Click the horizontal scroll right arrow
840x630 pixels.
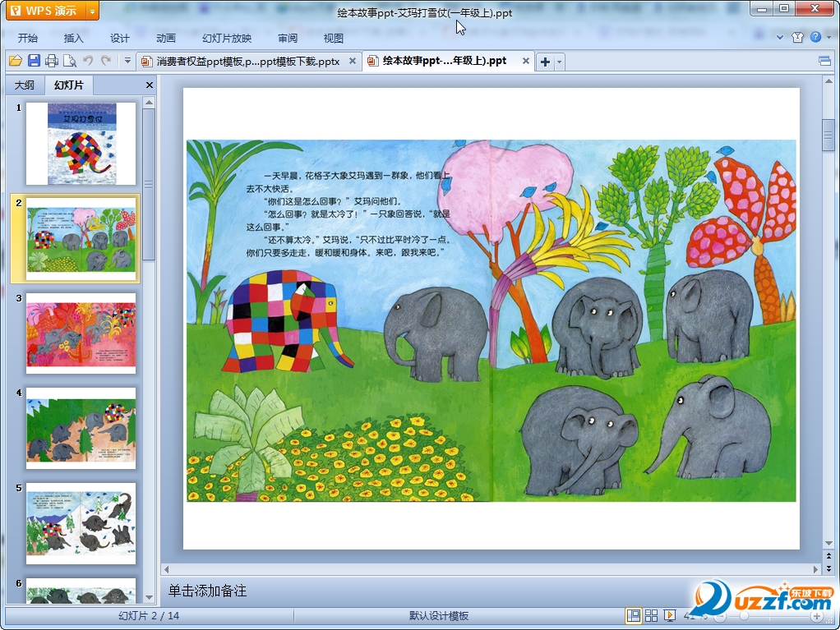tap(816, 569)
